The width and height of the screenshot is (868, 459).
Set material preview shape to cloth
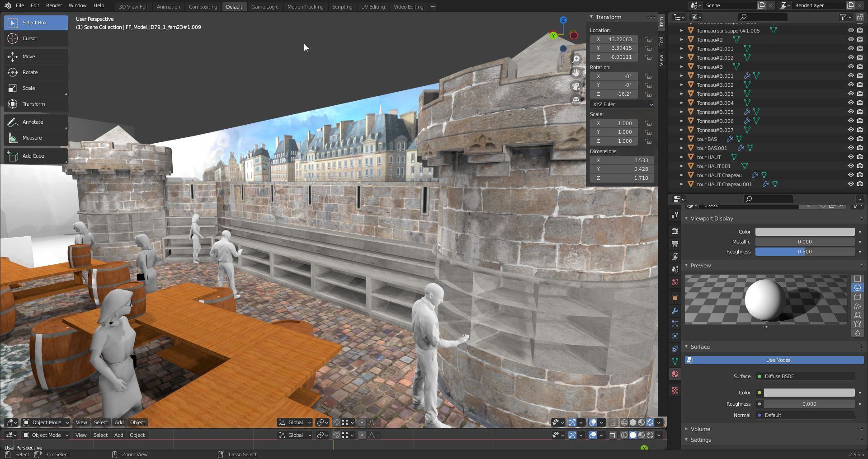tap(858, 324)
